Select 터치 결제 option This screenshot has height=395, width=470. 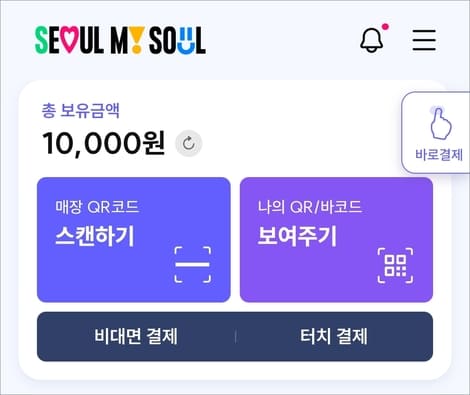[x=334, y=336]
